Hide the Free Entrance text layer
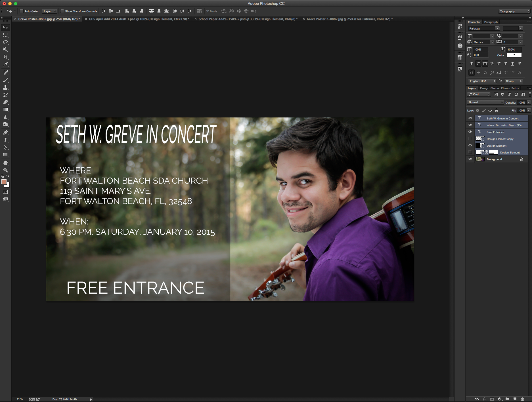The image size is (532, 402). pos(470,132)
